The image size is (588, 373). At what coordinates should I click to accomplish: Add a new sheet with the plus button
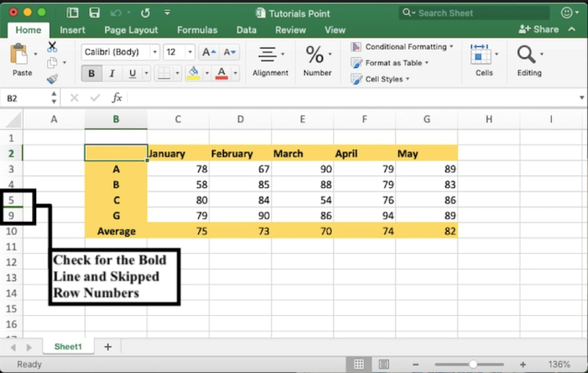click(108, 346)
